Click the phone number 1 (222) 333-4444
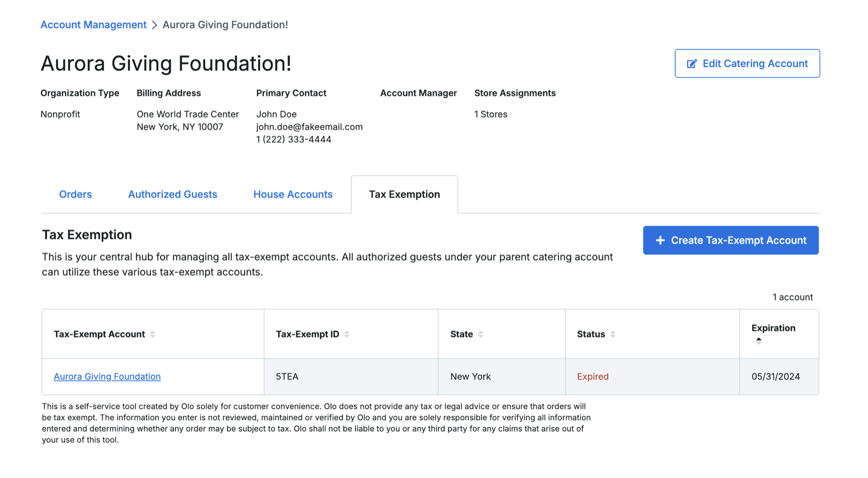This screenshot has height=478, width=868. pos(294,139)
